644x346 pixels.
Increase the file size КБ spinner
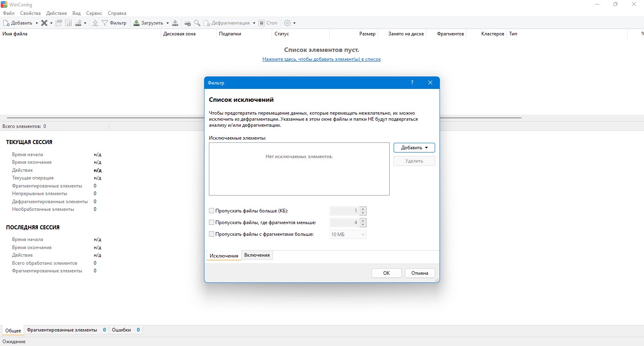(363, 209)
